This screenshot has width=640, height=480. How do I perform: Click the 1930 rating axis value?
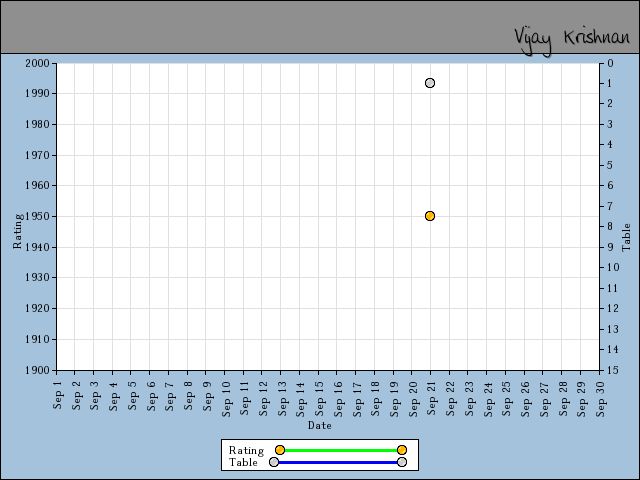(x=37, y=278)
